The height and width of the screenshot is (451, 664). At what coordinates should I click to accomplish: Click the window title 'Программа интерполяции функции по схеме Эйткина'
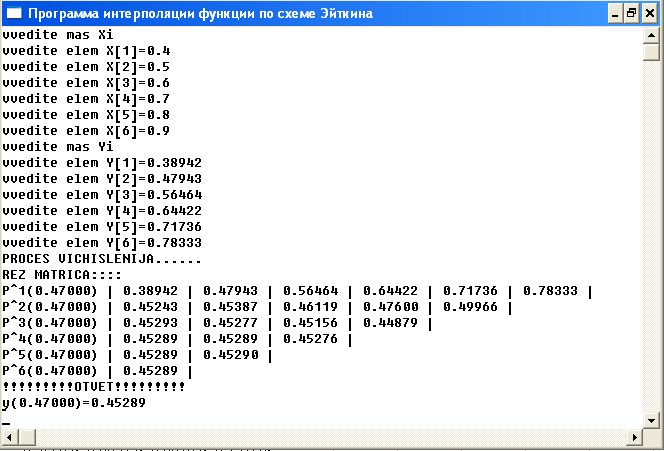tap(200, 14)
